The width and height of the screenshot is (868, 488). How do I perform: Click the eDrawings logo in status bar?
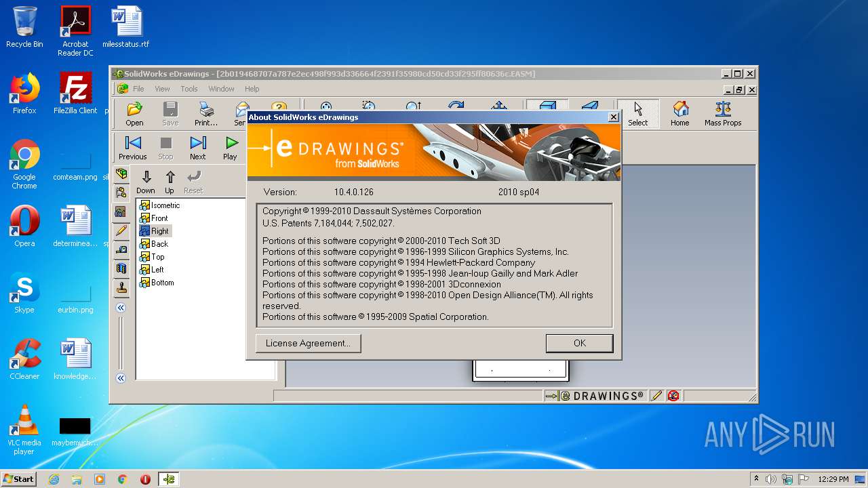pyautogui.click(x=595, y=396)
